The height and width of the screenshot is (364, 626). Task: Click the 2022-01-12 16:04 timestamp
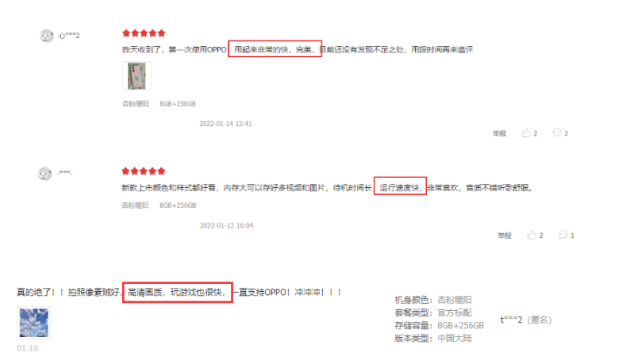(x=226, y=225)
